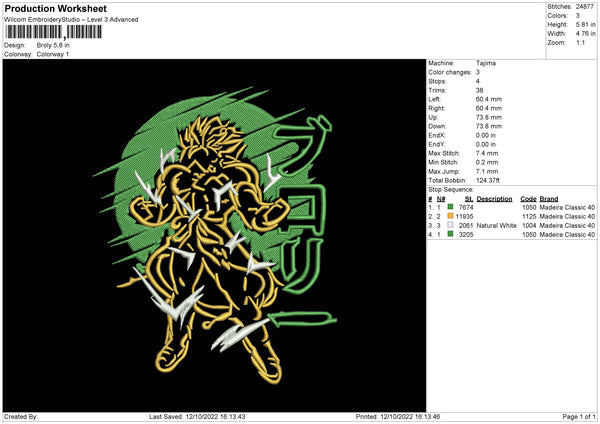Click the 'EndX:' label
The image size is (600, 424).
point(437,135)
